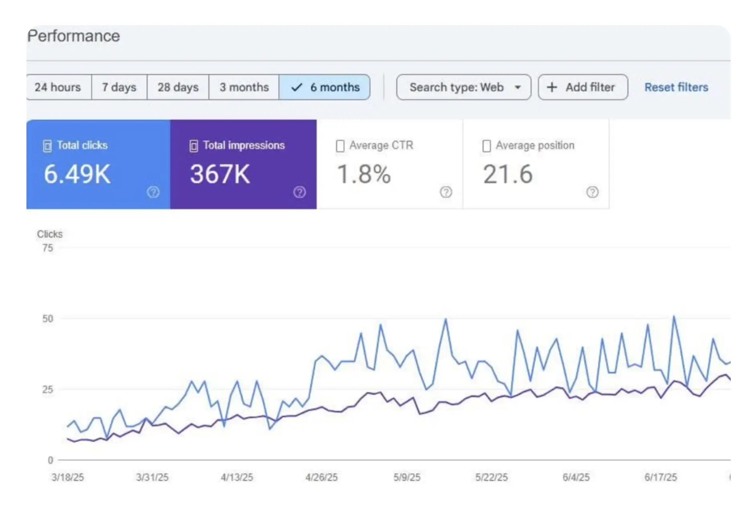The width and height of the screenshot is (756, 532).
Task: Click the Search type dropdown arrow
Action: pos(518,87)
